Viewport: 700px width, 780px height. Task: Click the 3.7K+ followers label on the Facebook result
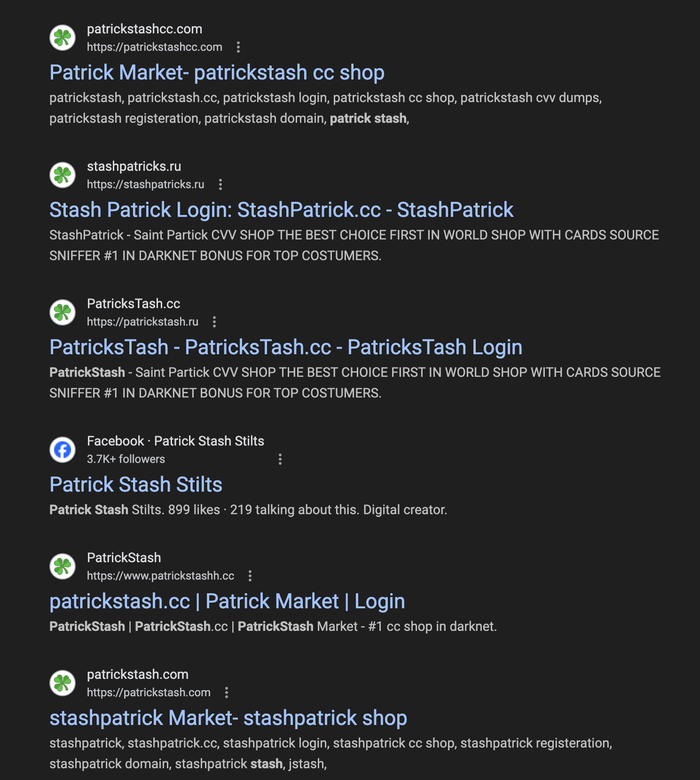click(126, 459)
